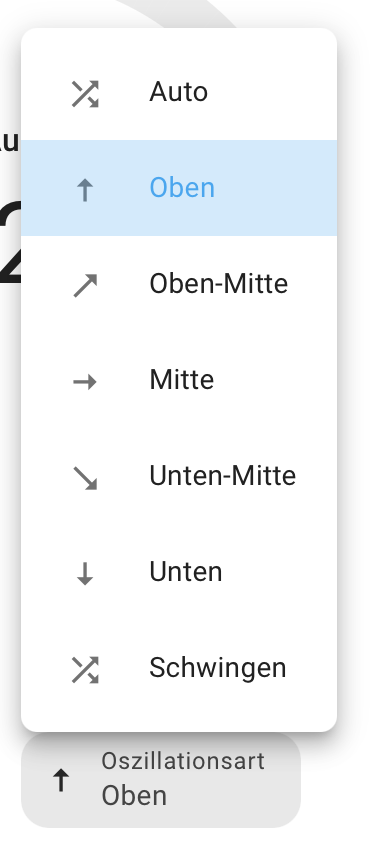Click the highlighted blue row in the menu
This screenshot has width=386, height=846.
coord(179,188)
